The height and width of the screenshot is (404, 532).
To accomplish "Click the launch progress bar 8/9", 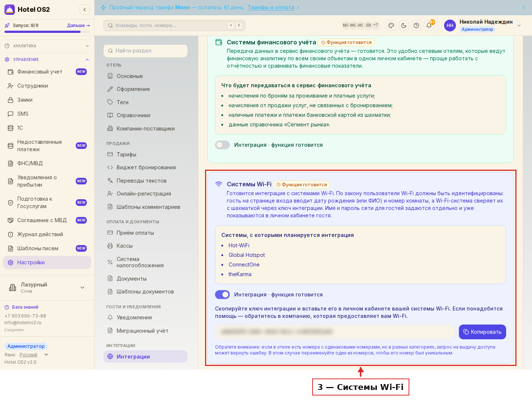I will [47, 32].
